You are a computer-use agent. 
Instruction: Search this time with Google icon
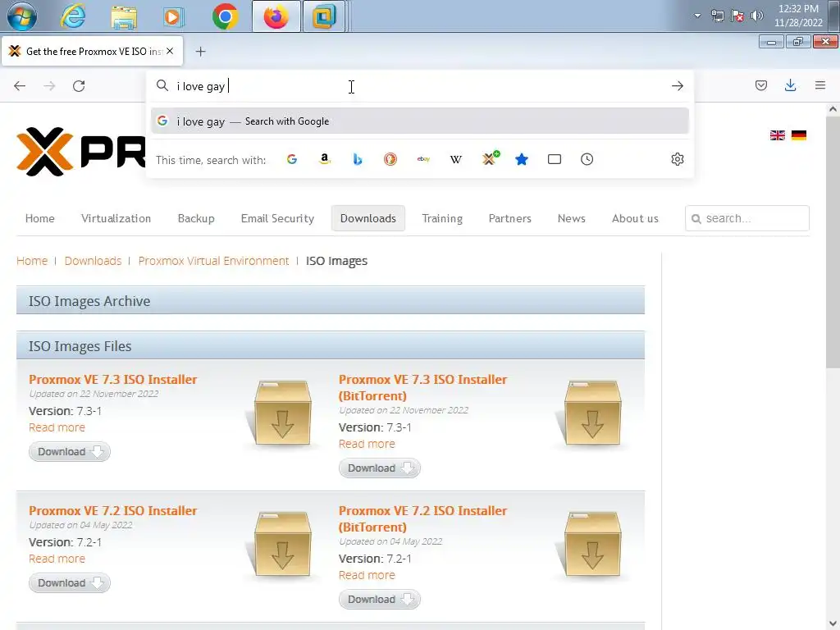(292, 159)
